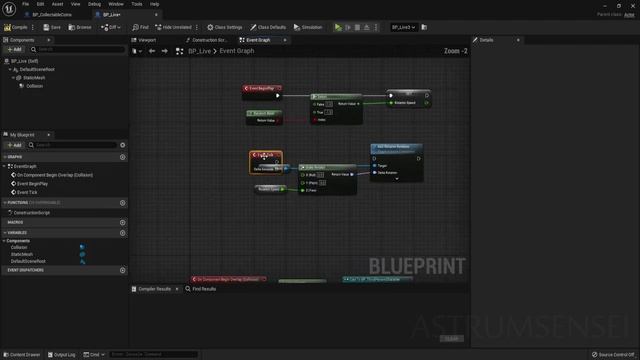Open the Help menu
This screenshot has height=360, width=640.
point(154,4)
